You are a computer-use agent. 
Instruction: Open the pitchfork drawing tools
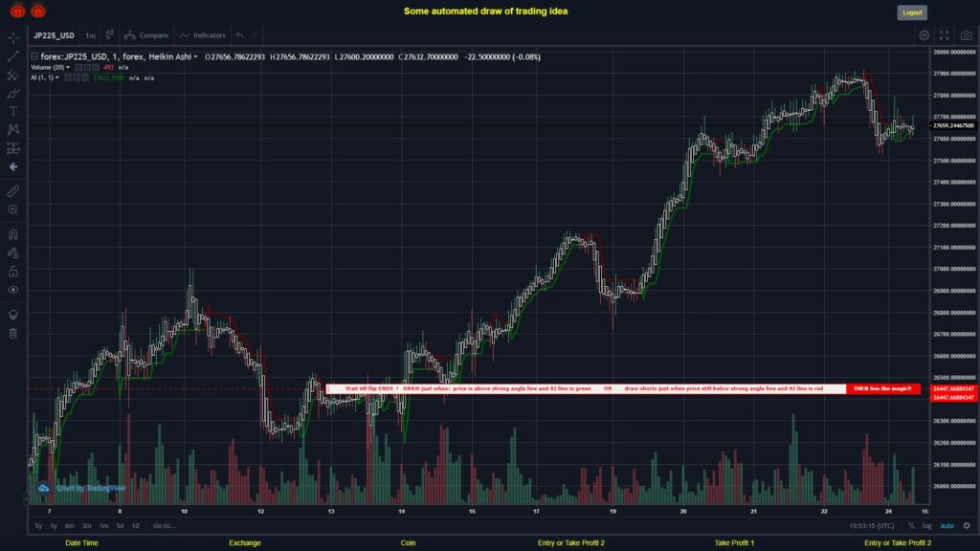pyautogui.click(x=13, y=75)
